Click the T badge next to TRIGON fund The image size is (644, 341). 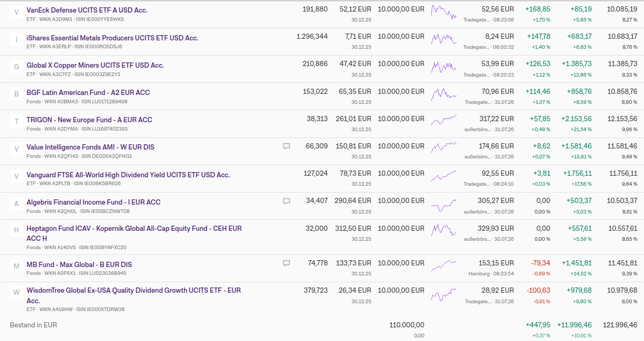(x=16, y=121)
